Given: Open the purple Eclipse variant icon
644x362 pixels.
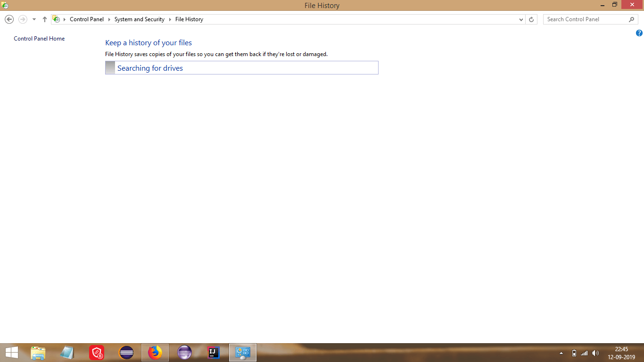Looking at the screenshot, I should coord(184,353).
